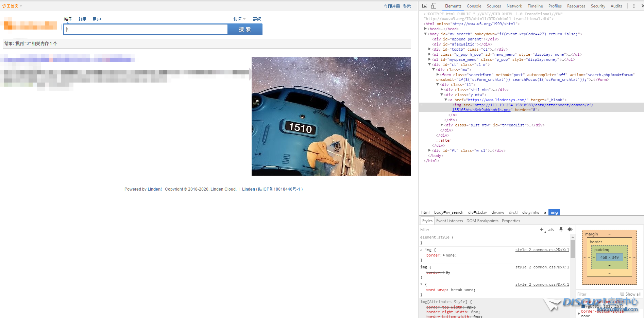This screenshot has width=644, height=318.
Task: Click the Linden! powered-by link
Action: coord(155,189)
